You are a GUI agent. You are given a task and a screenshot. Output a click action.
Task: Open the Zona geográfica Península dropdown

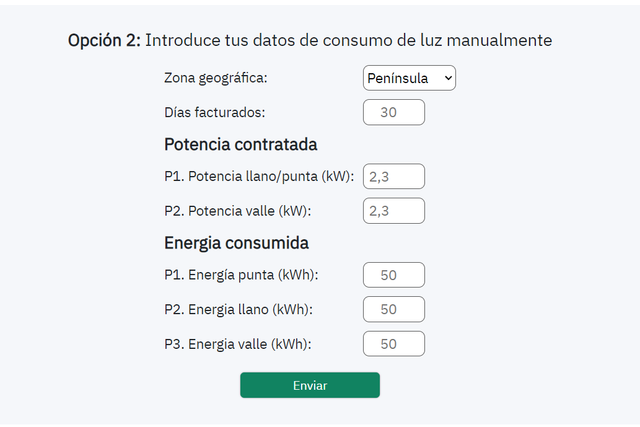point(409,78)
